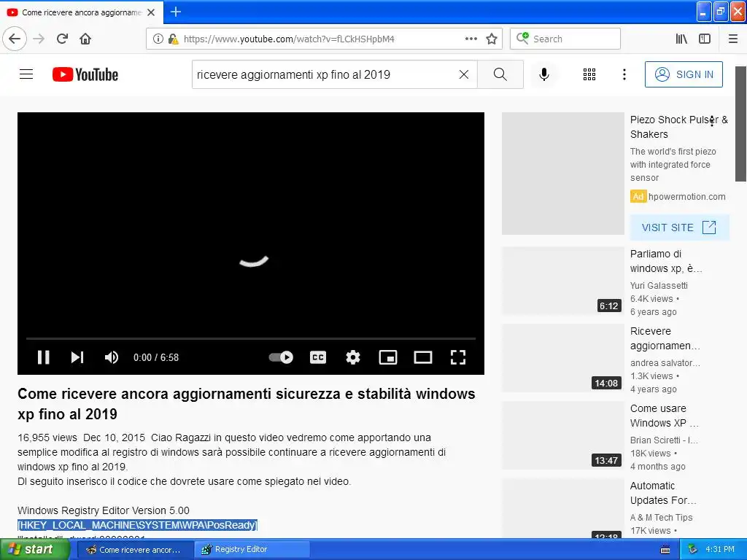Run the YouTube search with magnifier button

[x=500, y=74]
